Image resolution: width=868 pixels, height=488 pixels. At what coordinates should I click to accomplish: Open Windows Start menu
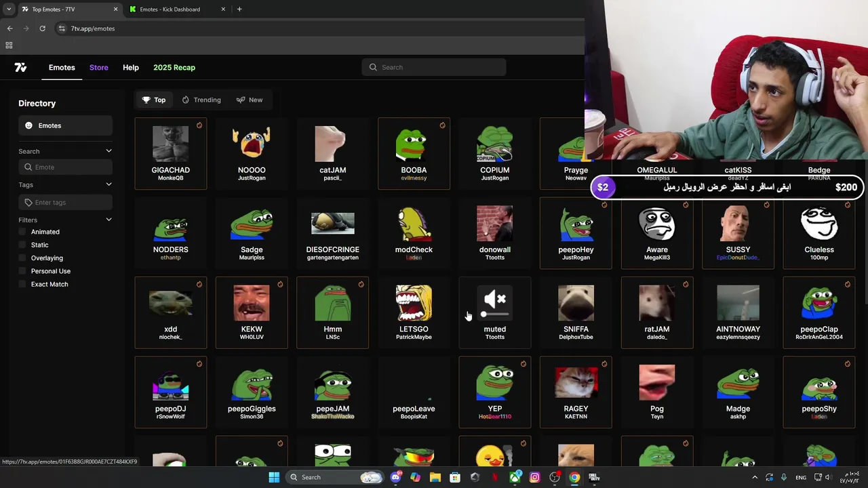pos(274,477)
